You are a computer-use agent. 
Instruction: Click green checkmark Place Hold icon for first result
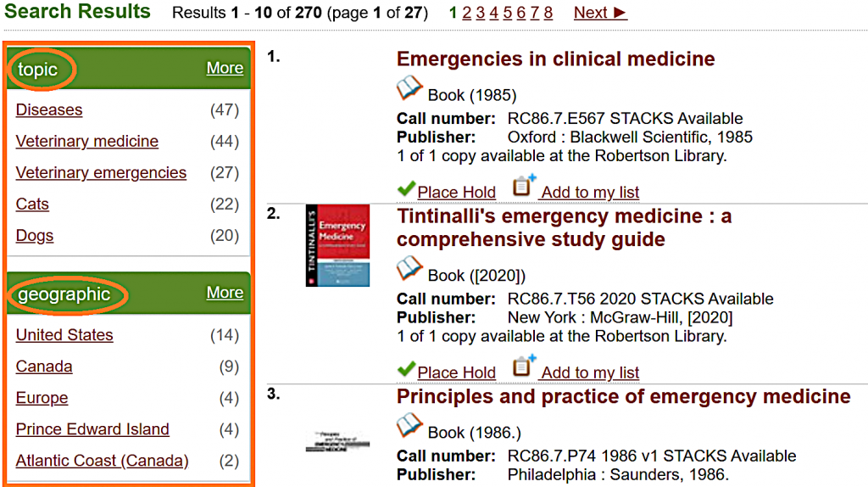(407, 190)
